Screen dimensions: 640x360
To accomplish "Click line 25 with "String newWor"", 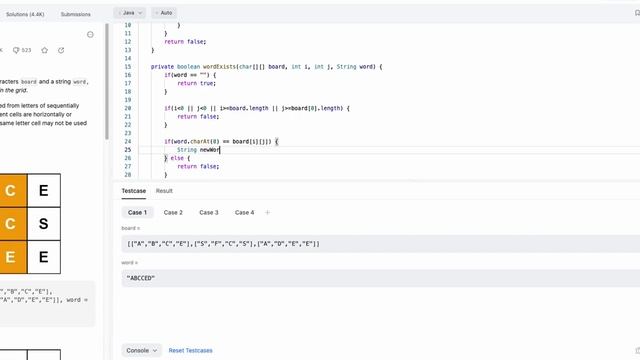I will pyautogui.click(x=198, y=150).
